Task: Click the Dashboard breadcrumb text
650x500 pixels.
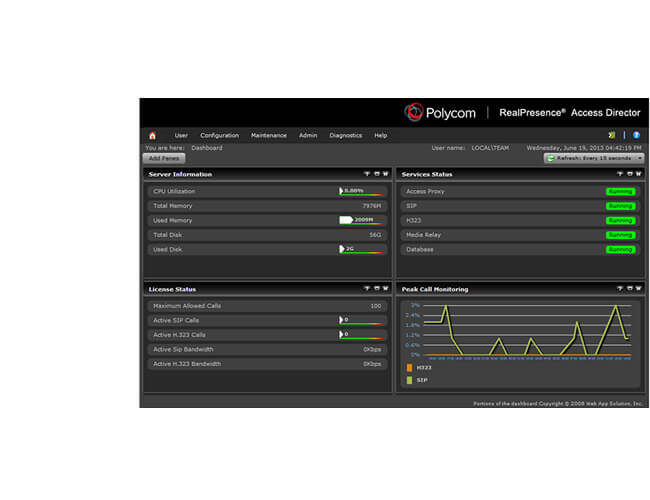Action: point(207,148)
